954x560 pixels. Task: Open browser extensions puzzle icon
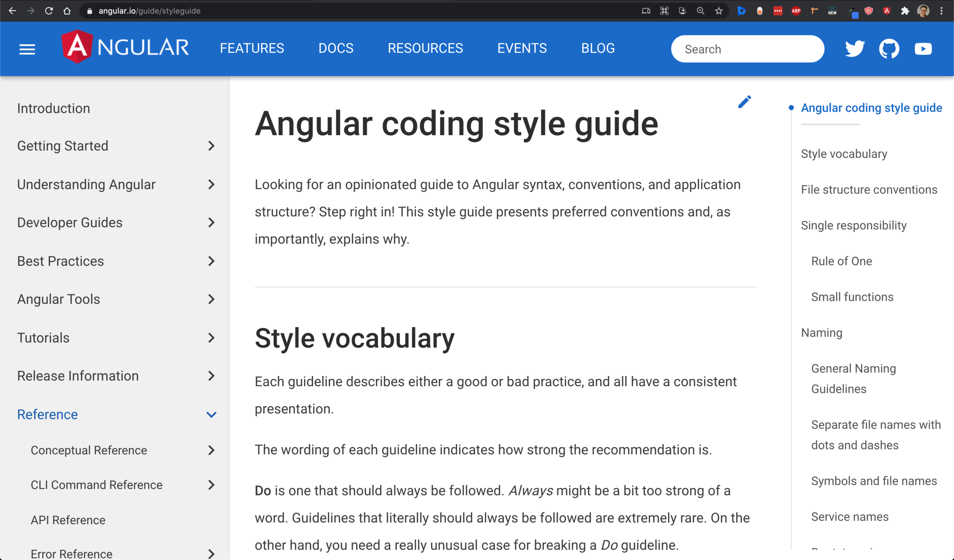click(x=905, y=11)
